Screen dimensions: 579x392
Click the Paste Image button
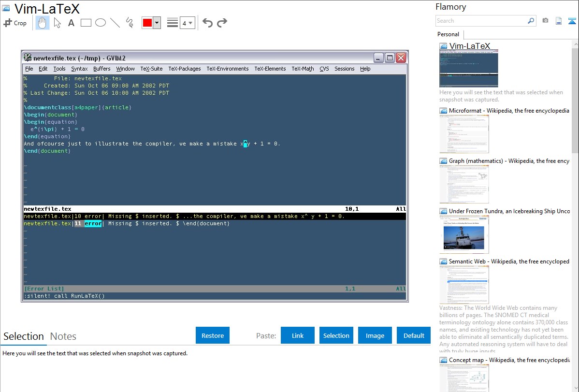375,335
